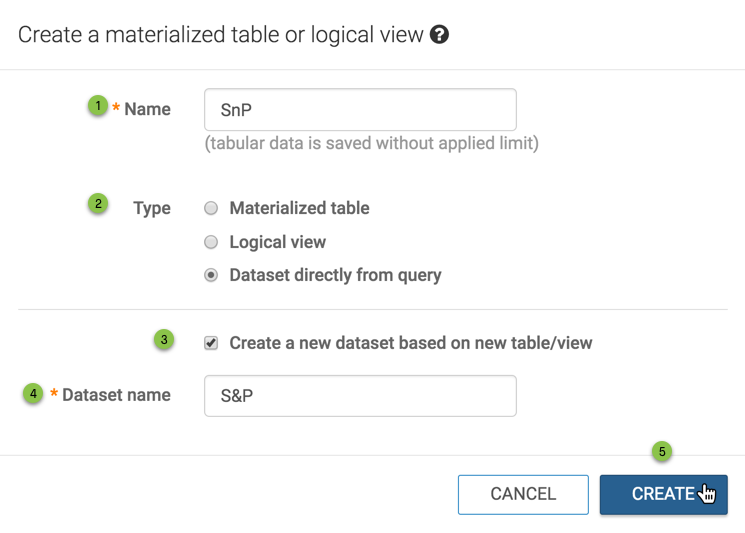Image resolution: width=745 pixels, height=533 pixels.
Task: Choose the Logical view radio option
Action: [211, 242]
